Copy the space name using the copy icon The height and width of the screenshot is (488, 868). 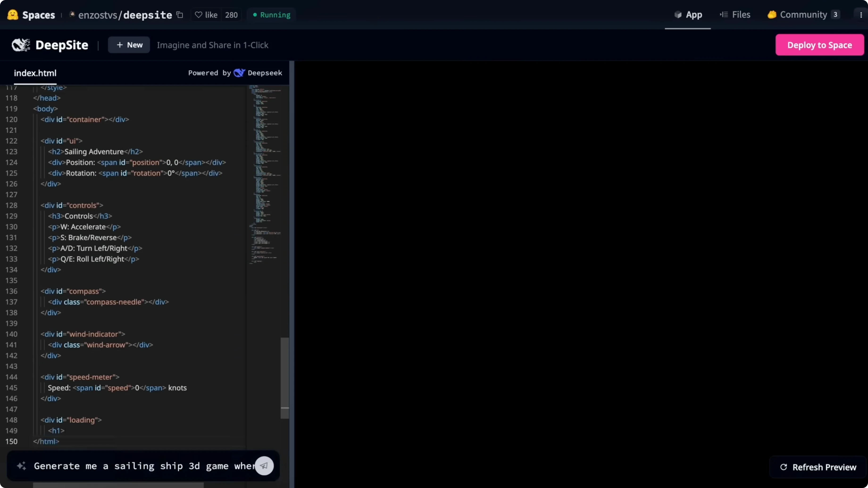179,15
